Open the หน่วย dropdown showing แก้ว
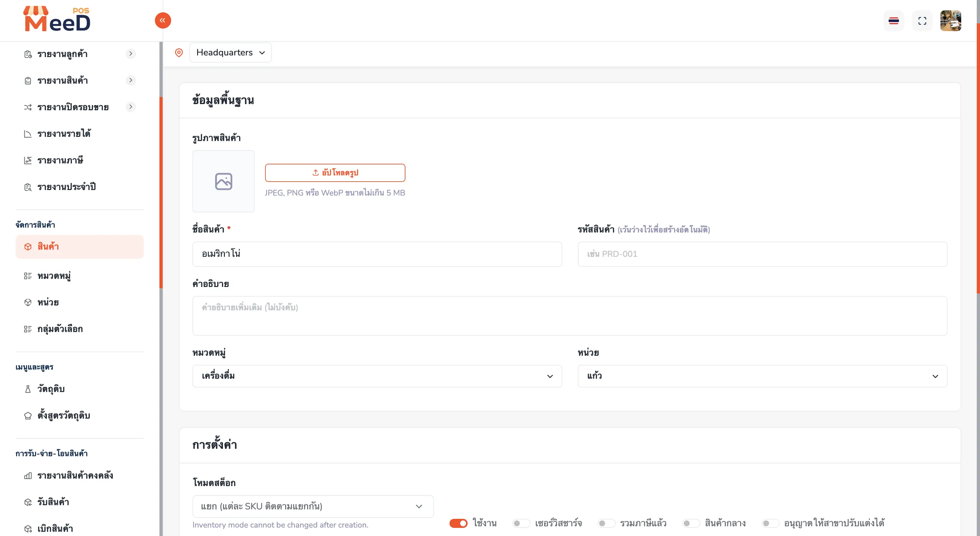 tap(763, 376)
